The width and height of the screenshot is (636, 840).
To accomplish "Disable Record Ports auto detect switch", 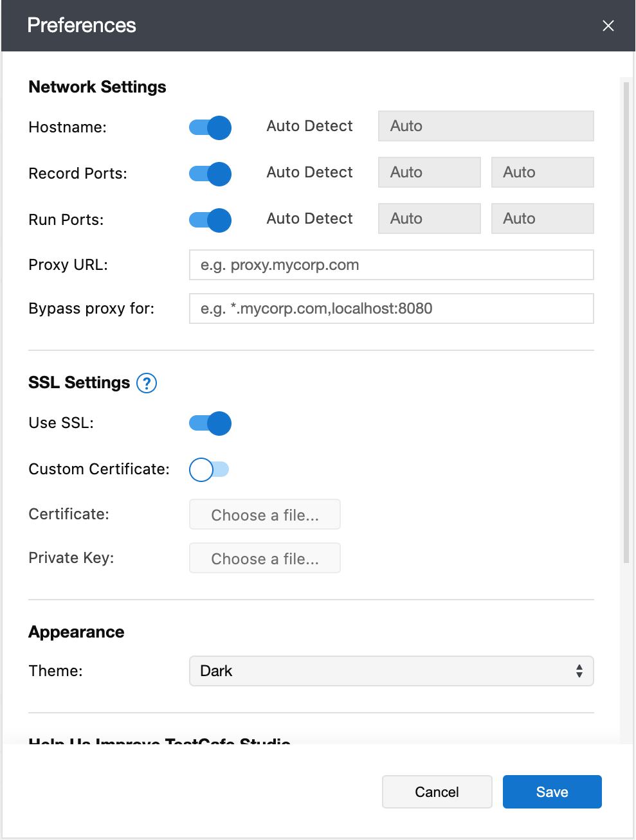I will point(210,174).
